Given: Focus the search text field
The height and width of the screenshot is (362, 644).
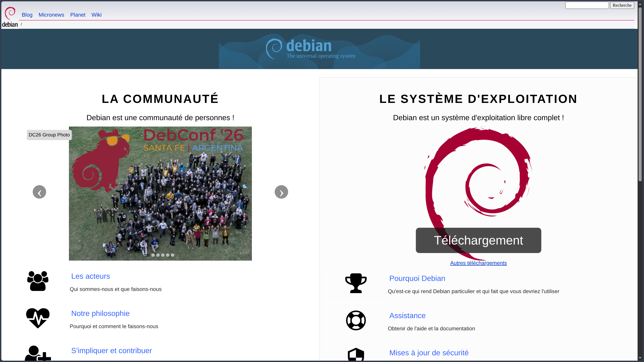Looking at the screenshot, I should tap(587, 5).
